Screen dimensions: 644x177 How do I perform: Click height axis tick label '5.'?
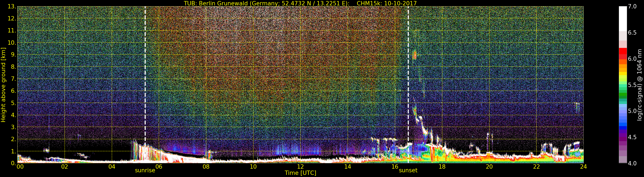14,103
